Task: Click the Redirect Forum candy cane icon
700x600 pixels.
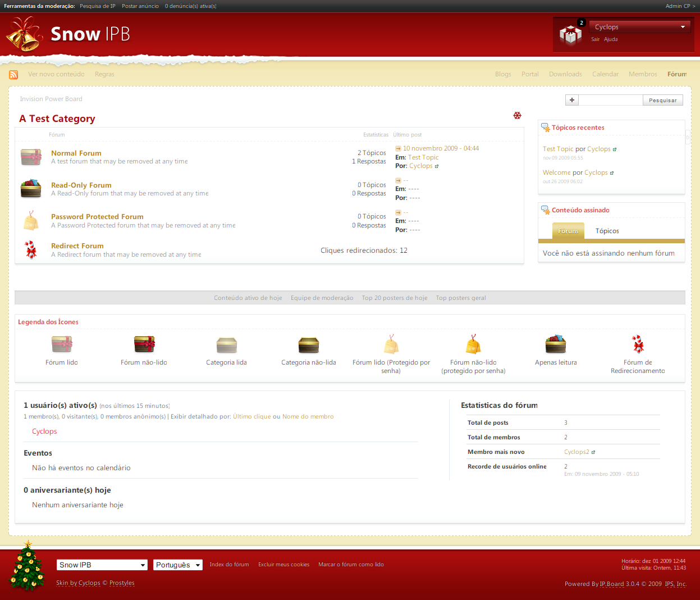Action: [x=31, y=250]
